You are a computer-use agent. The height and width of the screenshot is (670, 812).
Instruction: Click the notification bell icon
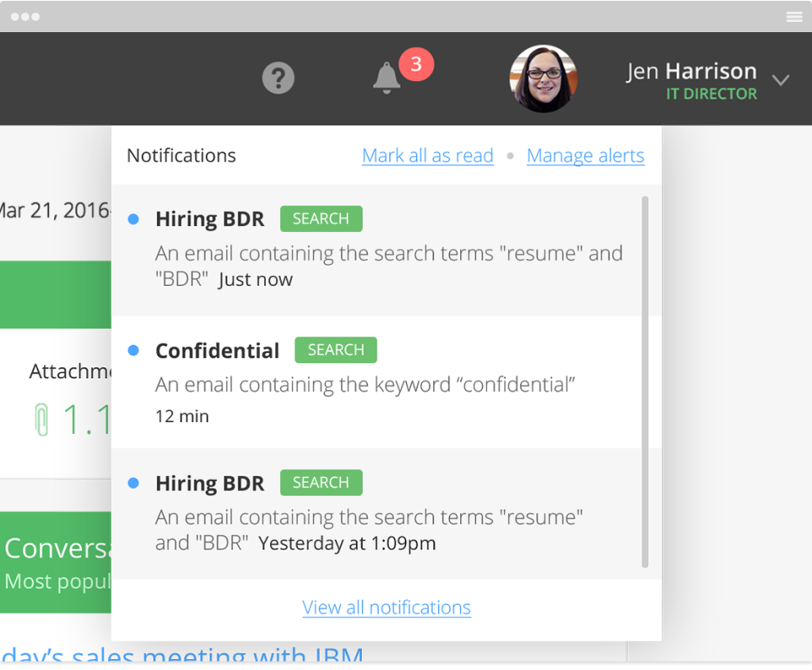(x=387, y=79)
